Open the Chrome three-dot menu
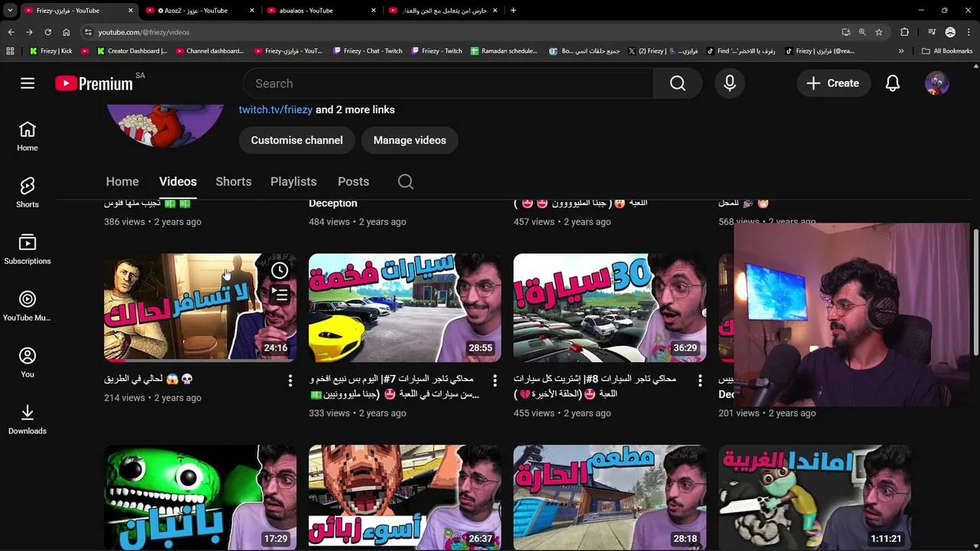This screenshot has height=551, width=980. [x=969, y=32]
